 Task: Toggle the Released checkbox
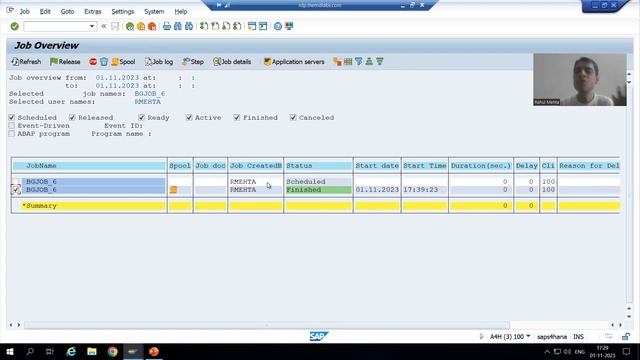click(x=72, y=118)
